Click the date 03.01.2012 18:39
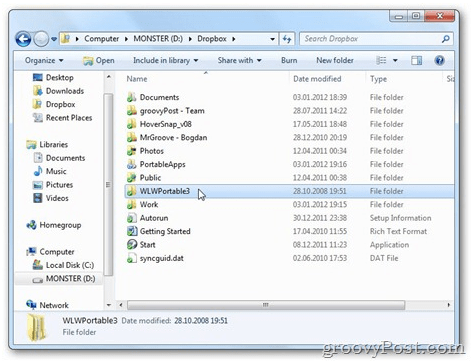Image resolution: width=471 pixels, height=361 pixels. (x=320, y=97)
